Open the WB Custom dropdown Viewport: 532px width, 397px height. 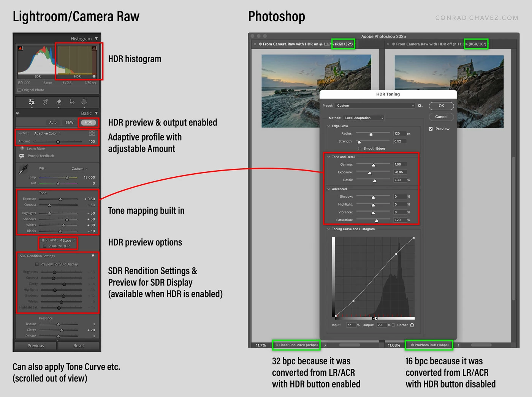click(79, 169)
